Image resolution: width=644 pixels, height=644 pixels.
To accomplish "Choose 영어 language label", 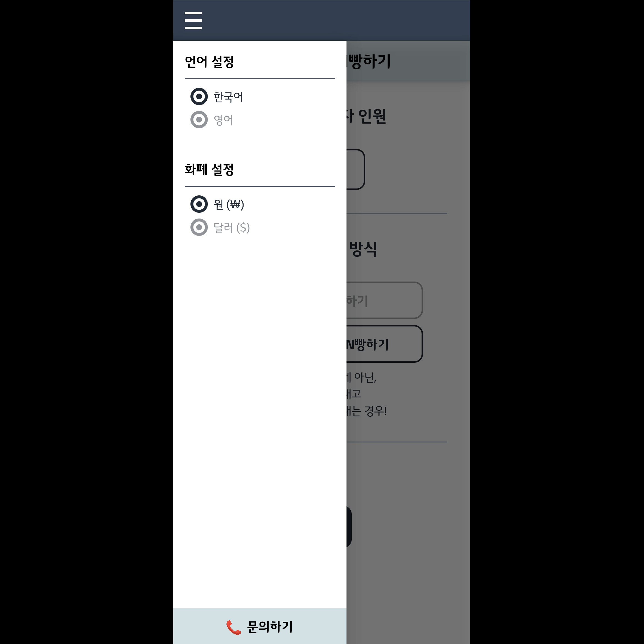I will pos(223,120).
